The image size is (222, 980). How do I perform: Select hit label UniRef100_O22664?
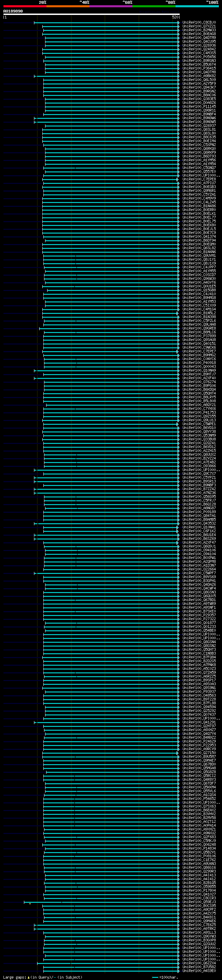pyautogui.click(x=199, y=569)
